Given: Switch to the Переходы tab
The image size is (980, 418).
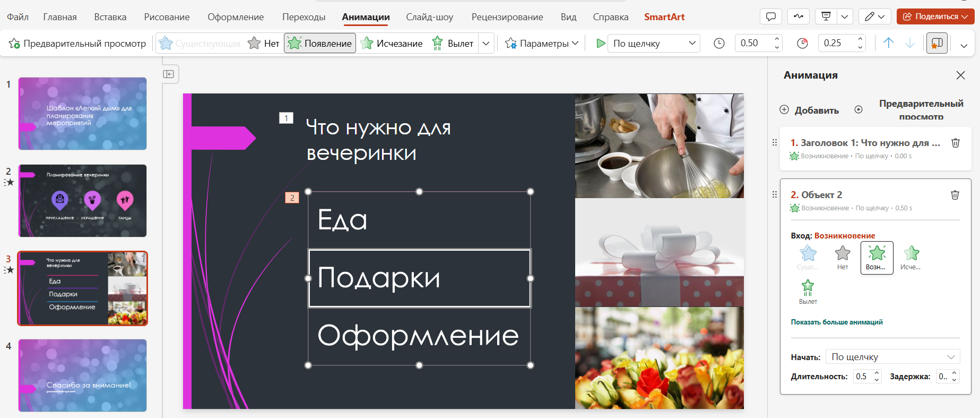Looking at the screenshot, I should pyautogui.click(x=303, y=17).
